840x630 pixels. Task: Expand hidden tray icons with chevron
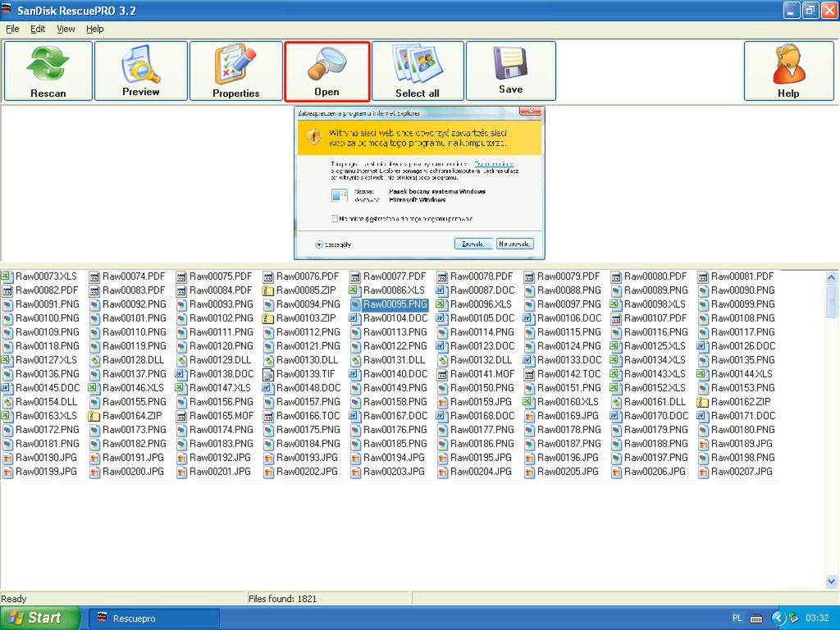click(778, 619)
